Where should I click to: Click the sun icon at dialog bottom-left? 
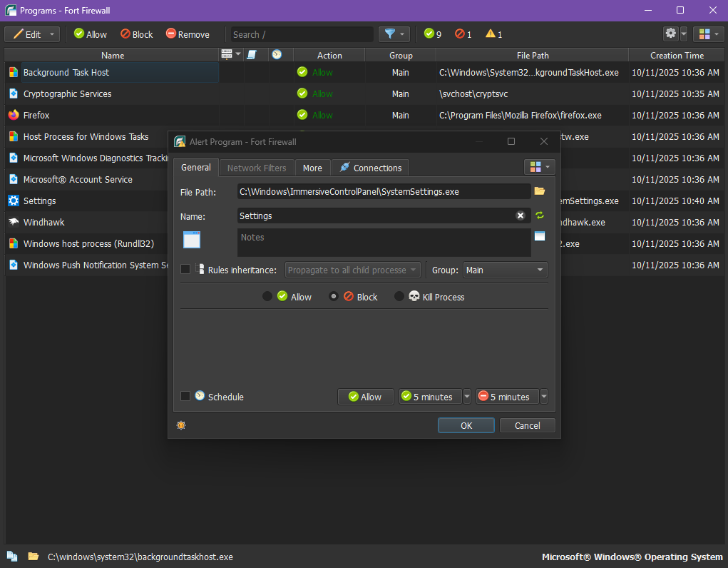pyautogui.click(x=181, y=425)
